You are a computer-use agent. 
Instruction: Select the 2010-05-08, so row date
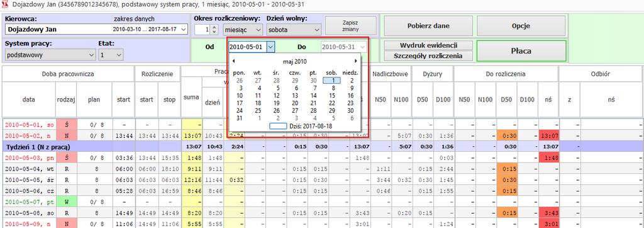29,213
